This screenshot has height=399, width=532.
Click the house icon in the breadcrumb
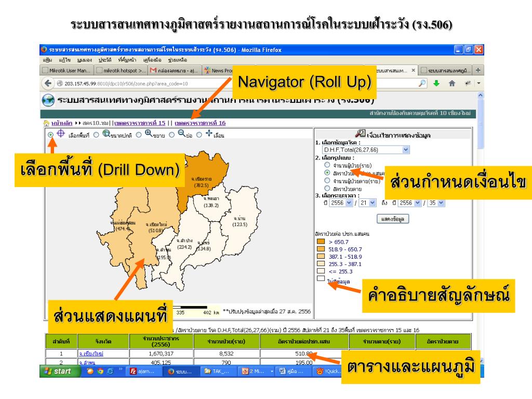[46, 123]
